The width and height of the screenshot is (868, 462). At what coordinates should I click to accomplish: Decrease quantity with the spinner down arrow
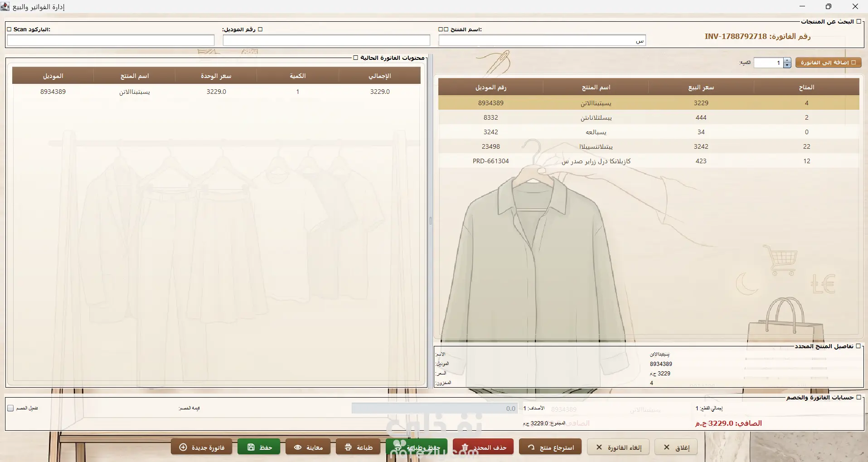click(x=787, y=65)
